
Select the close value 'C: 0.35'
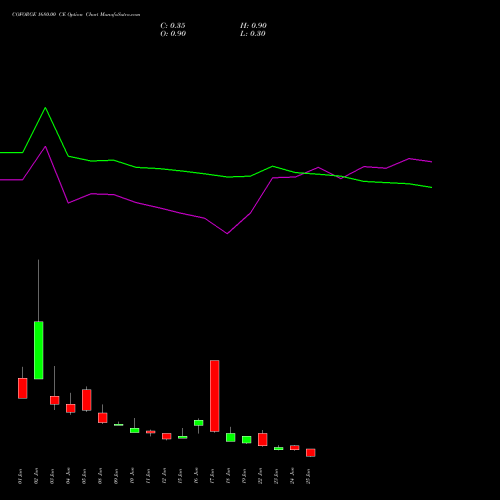(173, 26)
